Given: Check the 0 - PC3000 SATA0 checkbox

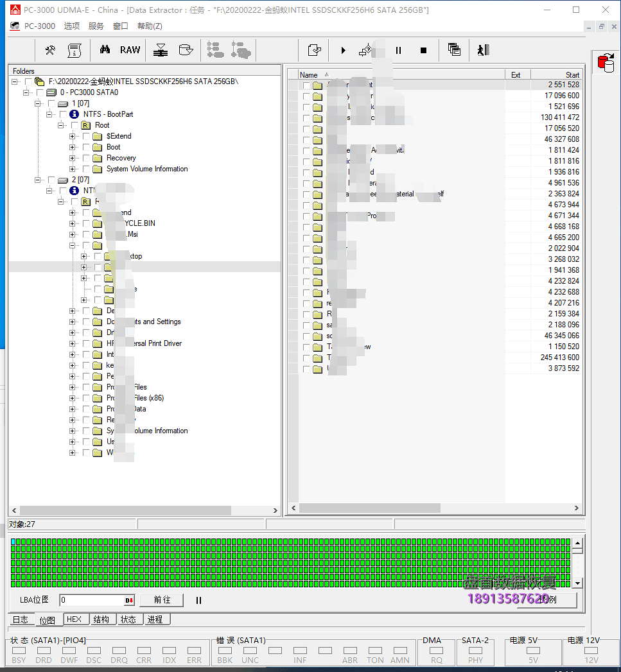Looking at the screenshot, I should point(40,92).
